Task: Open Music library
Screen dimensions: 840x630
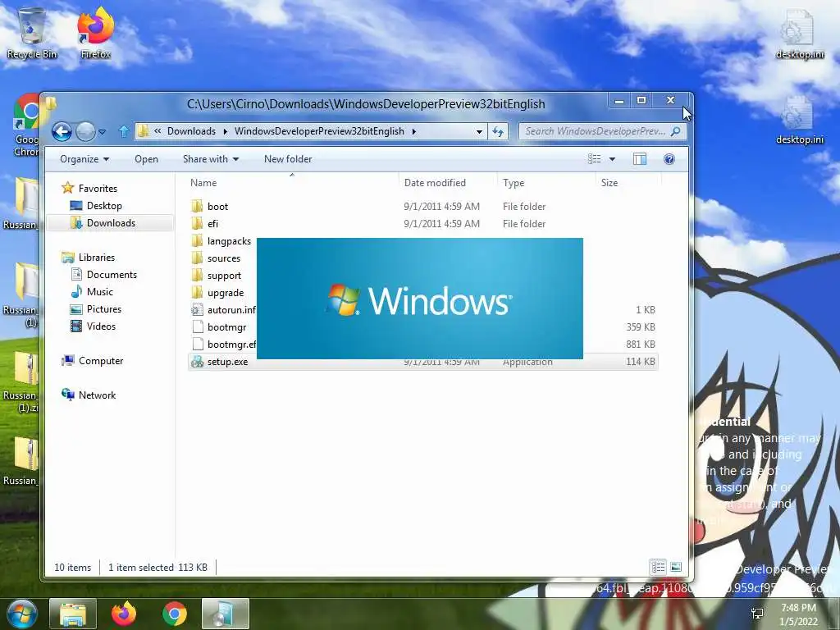Action: point(99,291)
